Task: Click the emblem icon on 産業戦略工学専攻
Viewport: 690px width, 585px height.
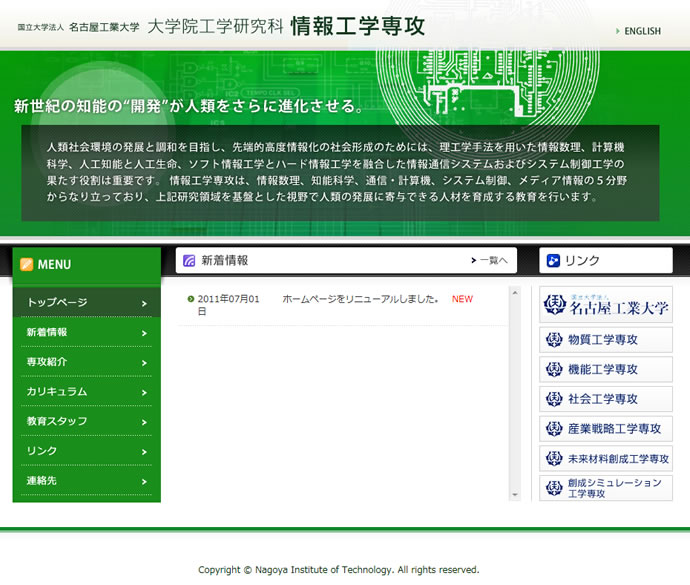Action: (x=554, y=429)
